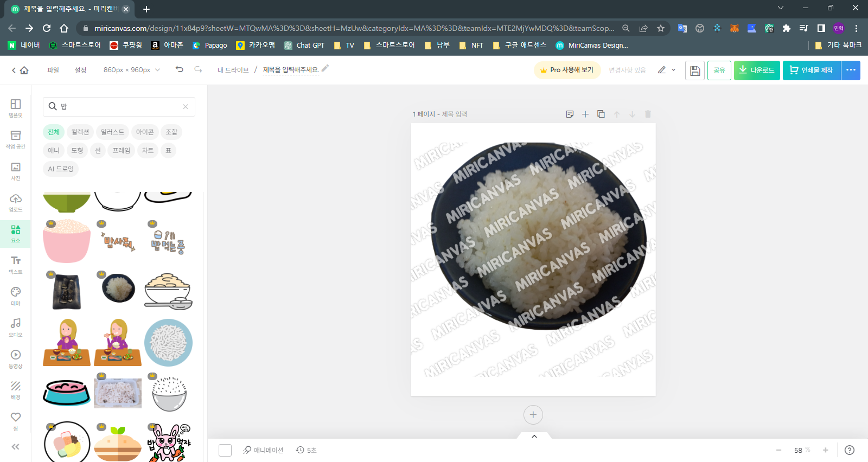
Task: Open the help question mark icon
Action: click(x=850, y=450)
